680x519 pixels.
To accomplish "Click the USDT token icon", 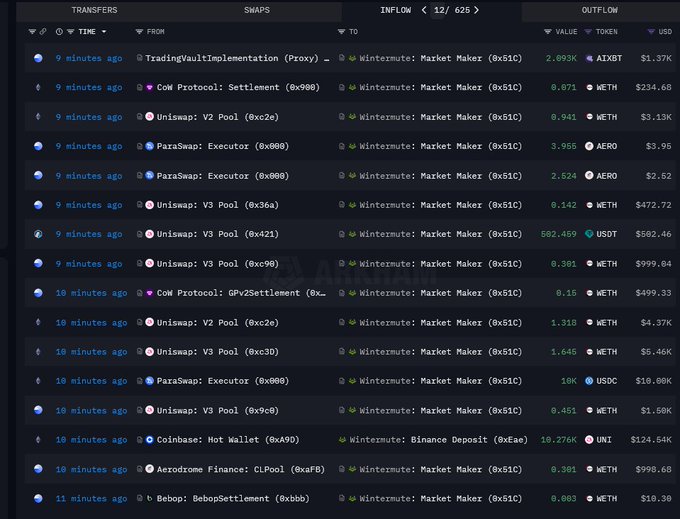I will click(x=589, y=234).
